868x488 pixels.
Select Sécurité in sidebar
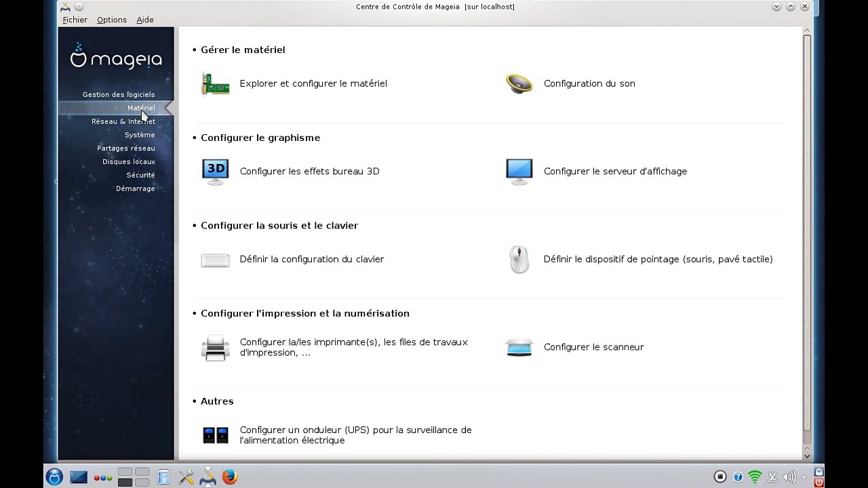[140, 176]
